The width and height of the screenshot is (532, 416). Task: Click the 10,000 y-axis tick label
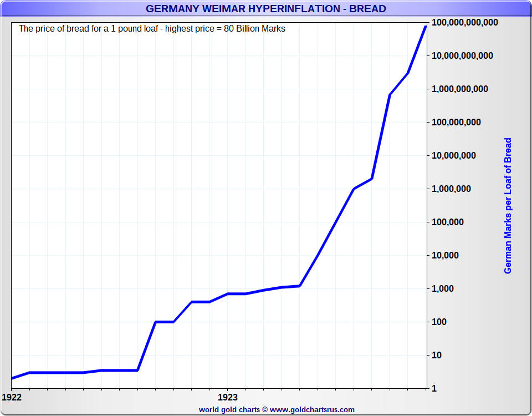(x=445, y=255)
